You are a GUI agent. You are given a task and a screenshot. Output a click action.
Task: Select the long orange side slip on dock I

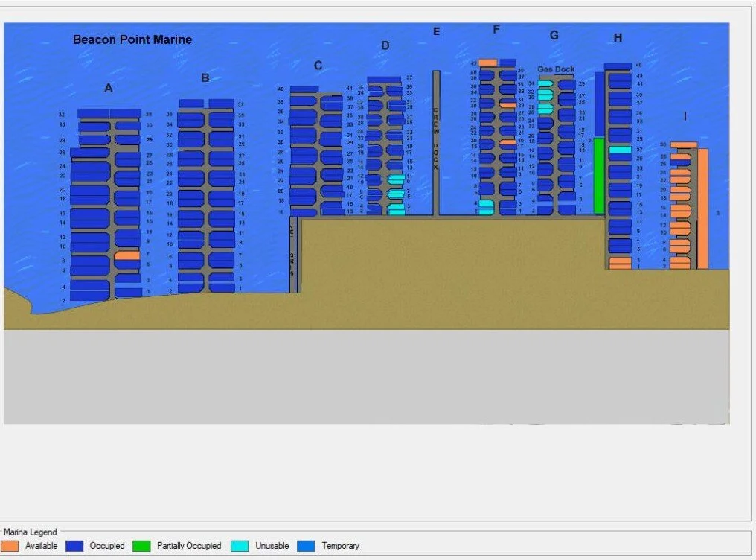[703, 209]
